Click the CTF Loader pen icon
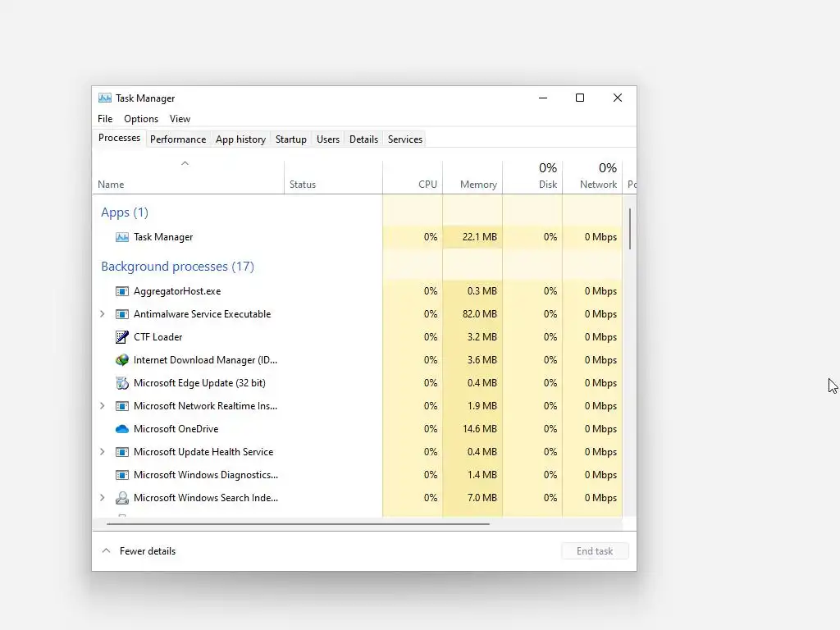The width and height of the screenshot is (840, 630). pos(122,337)
